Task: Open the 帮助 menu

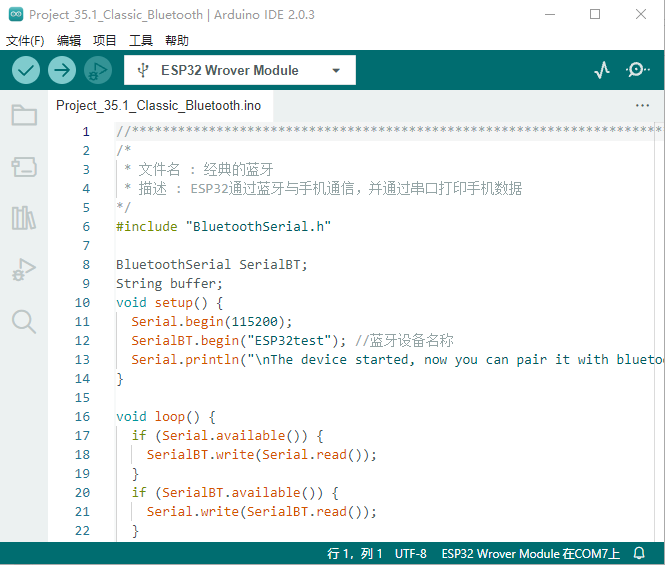Action: [176, 41]
